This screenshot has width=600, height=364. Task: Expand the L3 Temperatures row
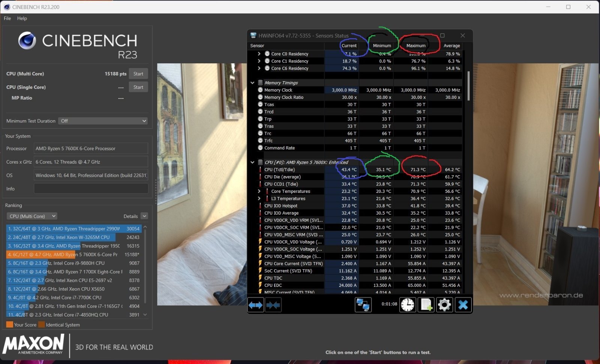[259, 198]
